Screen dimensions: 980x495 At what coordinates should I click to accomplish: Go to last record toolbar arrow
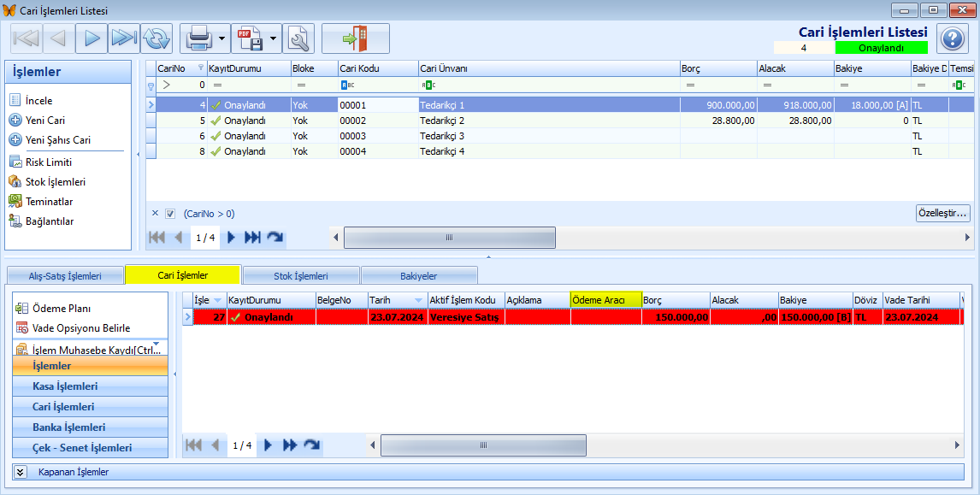pyautogui.click(x=124, y=38)
